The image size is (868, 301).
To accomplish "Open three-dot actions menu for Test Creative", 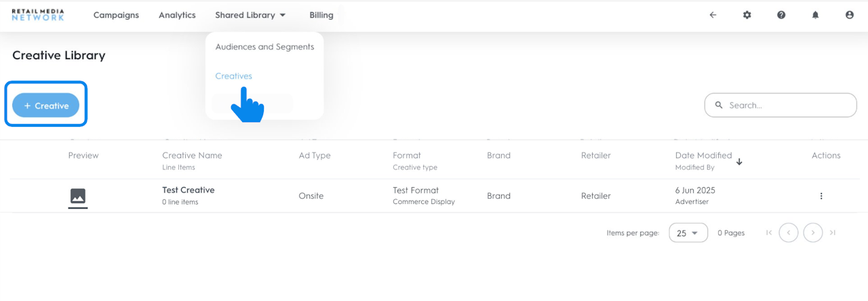I will [821, 196].
